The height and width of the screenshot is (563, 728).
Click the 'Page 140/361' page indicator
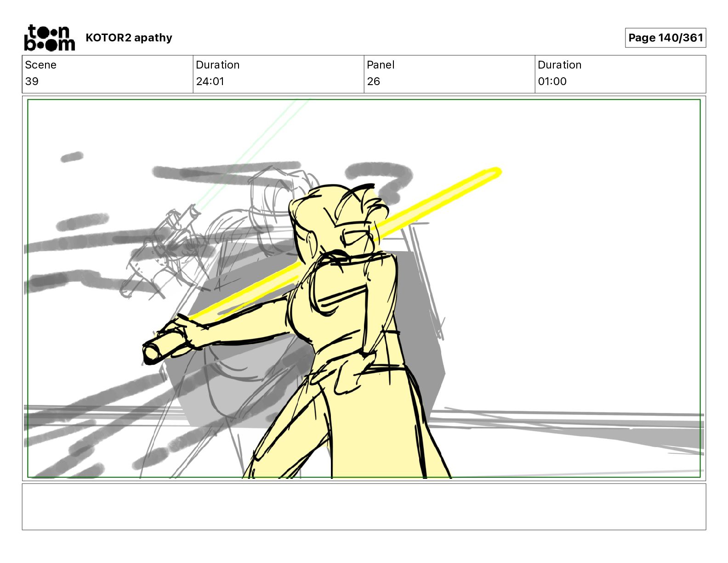pos(665,38)
